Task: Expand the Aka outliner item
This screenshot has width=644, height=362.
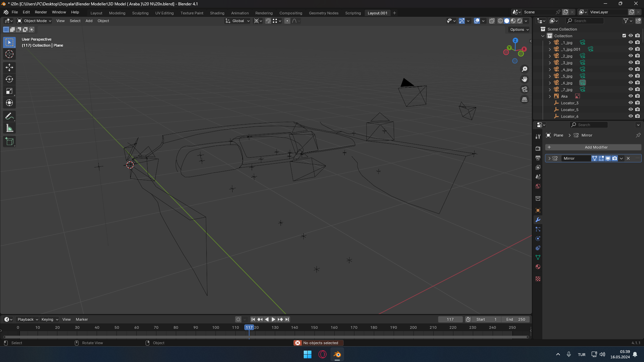Action: [x=550, y=96]
